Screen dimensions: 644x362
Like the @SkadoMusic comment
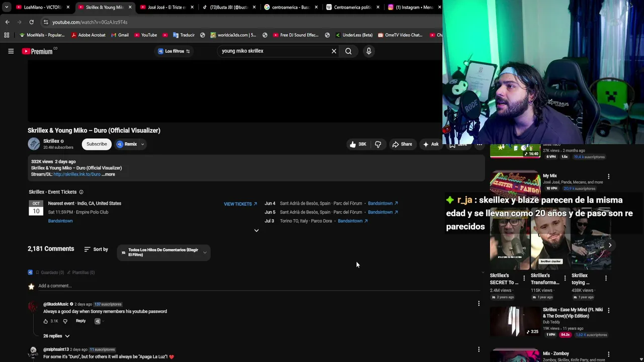point(46,321)
